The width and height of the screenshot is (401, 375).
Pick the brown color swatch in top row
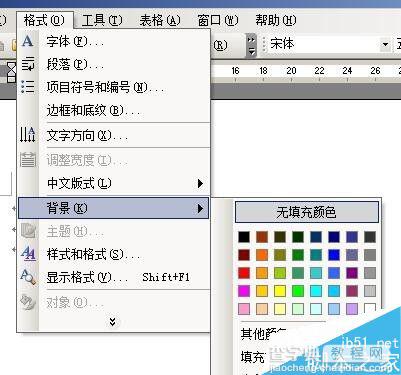(262, 237)
